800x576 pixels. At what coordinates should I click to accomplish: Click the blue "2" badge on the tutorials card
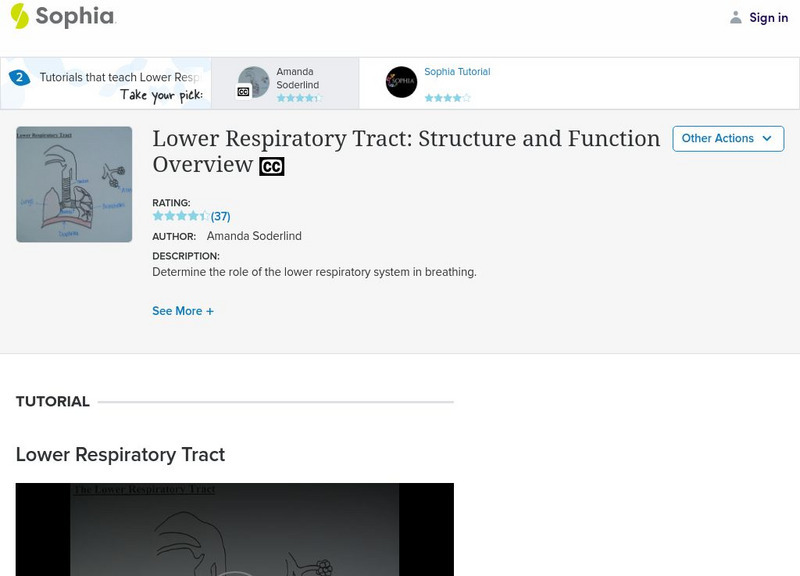click(x=22, y=73)
